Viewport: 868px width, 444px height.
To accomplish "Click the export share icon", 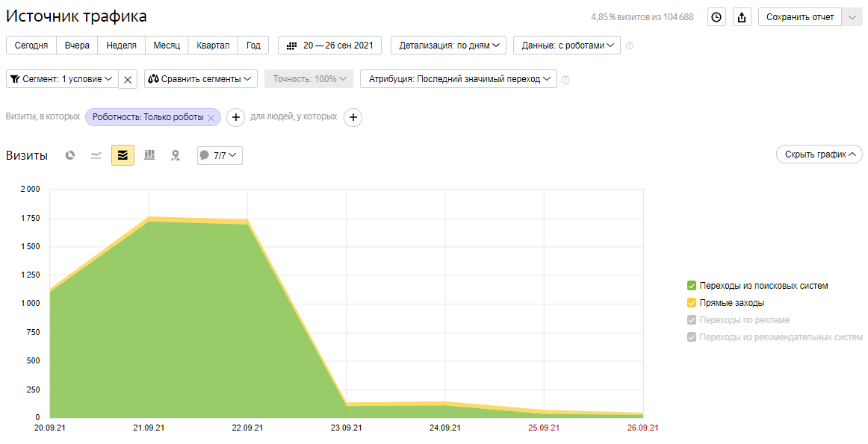I will coord(742,17).
